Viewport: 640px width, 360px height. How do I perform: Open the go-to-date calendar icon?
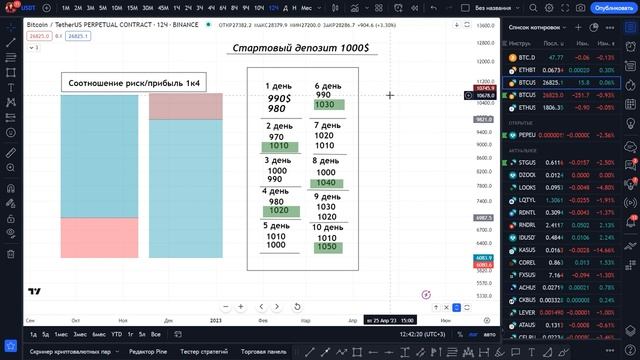click(178, 334)
